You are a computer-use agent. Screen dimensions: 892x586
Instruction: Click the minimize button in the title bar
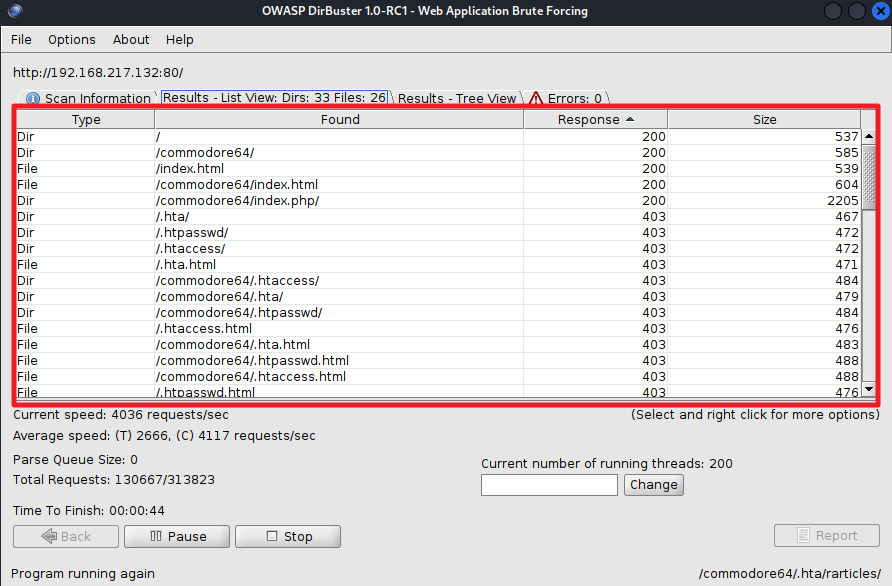click(833, 11)
